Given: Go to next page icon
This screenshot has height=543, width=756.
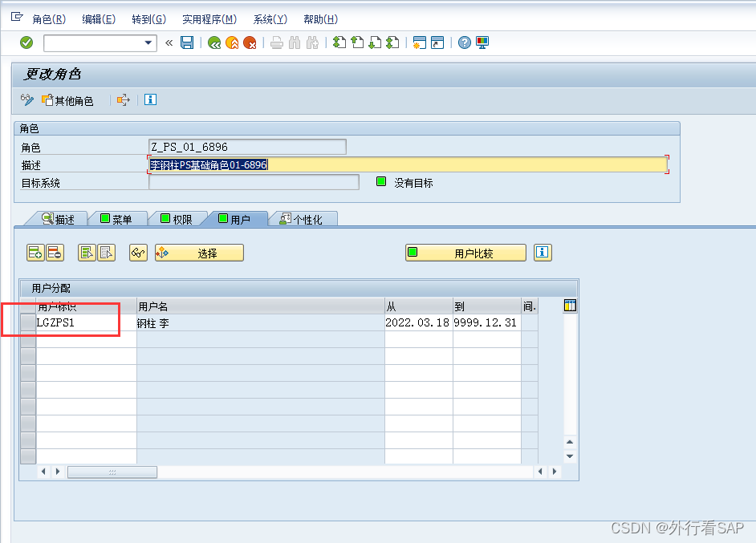Looking at the screenshot, I should 375,43.
